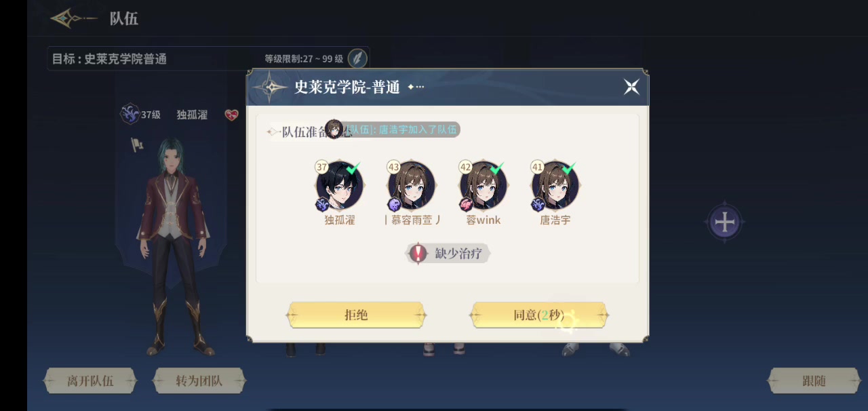Accept with the 同意 button
868x411 pixels.
[x=539, y=315]
